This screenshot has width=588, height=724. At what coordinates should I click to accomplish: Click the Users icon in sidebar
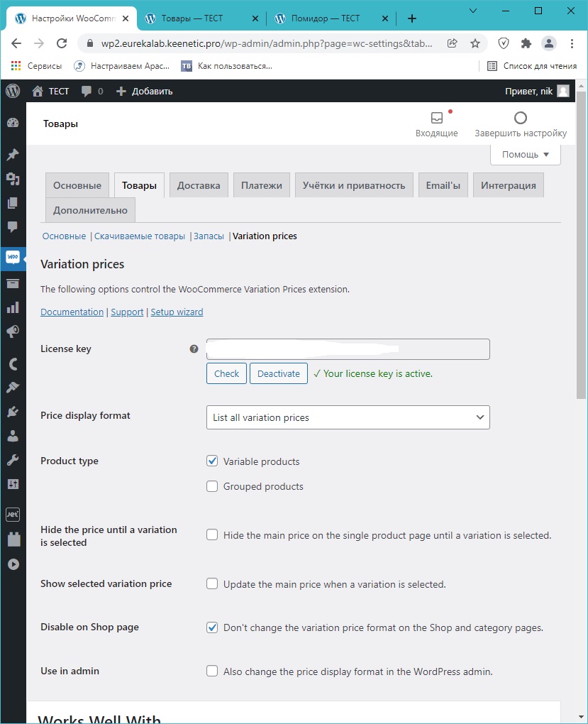pos(13,436)
